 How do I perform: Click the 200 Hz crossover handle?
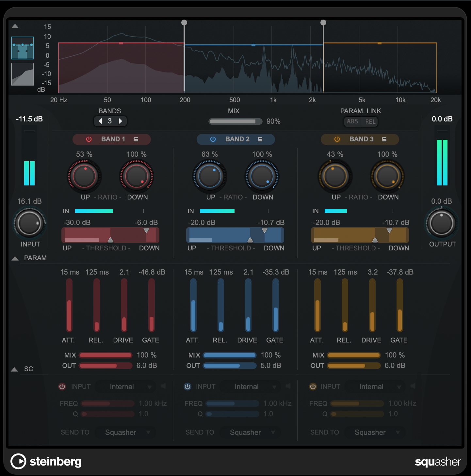tap(184, 23)
